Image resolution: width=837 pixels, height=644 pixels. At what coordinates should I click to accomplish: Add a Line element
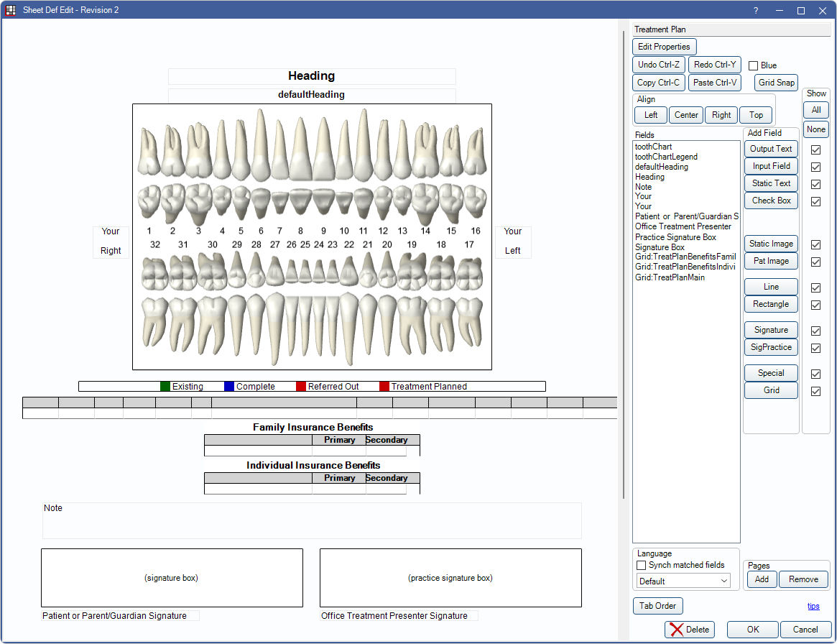coord(770,286)
